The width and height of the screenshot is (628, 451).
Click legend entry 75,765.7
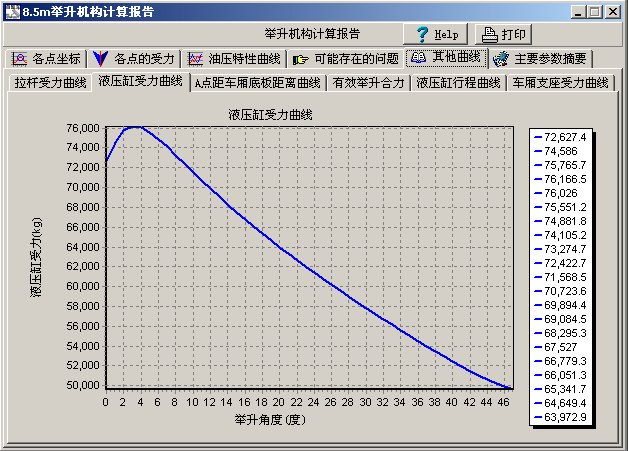tap(560, 165)
